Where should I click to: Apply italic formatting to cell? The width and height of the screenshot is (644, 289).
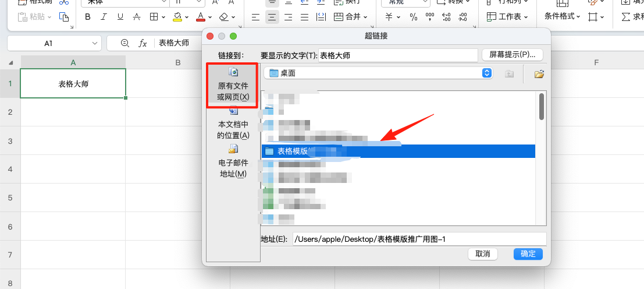pos(104,17)
